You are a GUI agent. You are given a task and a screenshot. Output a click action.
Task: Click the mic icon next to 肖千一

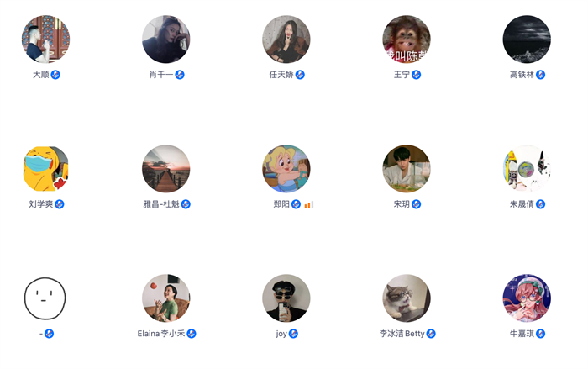pos(180,75)
